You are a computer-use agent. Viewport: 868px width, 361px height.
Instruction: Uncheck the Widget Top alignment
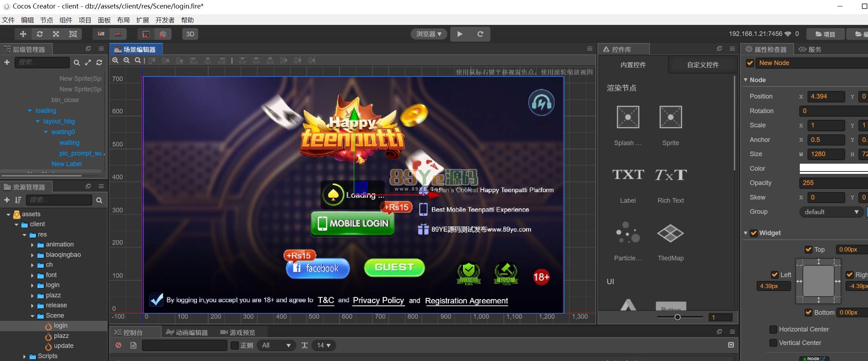coord(809,249)
